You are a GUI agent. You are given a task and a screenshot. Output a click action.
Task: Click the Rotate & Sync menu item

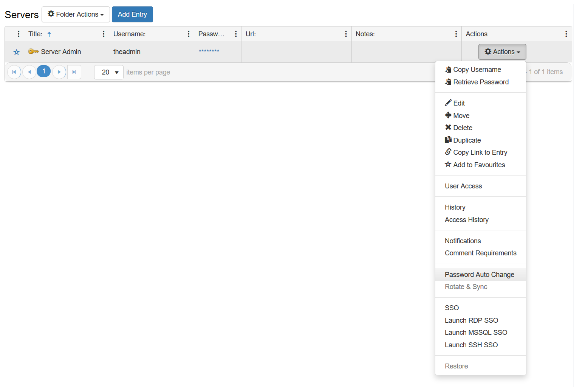click(x=481, y=287)
